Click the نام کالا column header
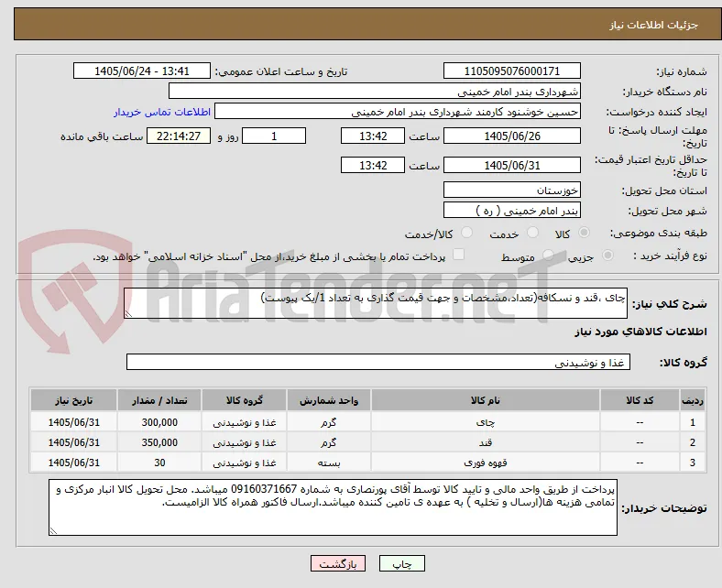This screenshot has width=722, height=588. tap(486, 400)
